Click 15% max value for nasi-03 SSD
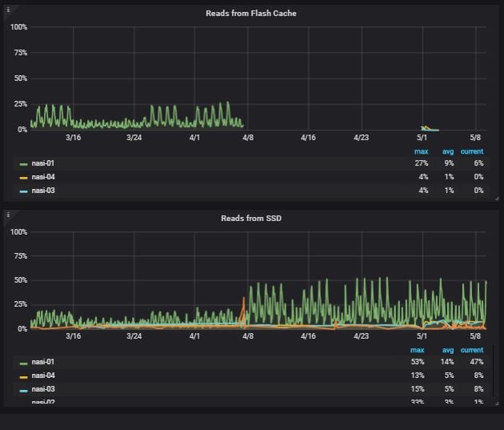This screenshot has width=504, height=430. pos(418,389)
